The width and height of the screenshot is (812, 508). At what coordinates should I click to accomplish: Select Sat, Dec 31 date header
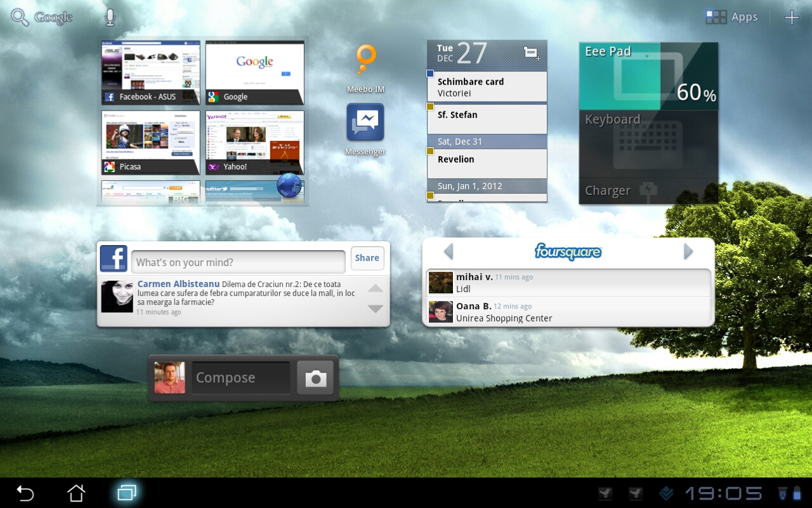487,142
